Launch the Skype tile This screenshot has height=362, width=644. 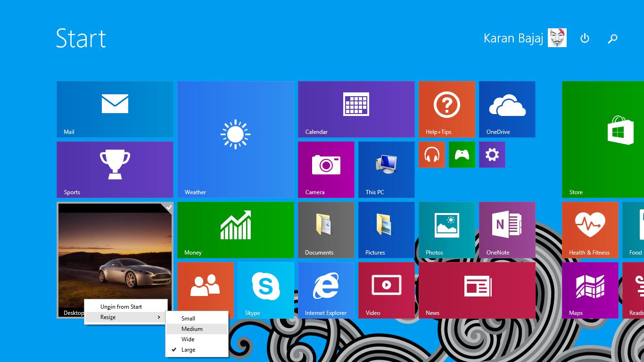266,290
